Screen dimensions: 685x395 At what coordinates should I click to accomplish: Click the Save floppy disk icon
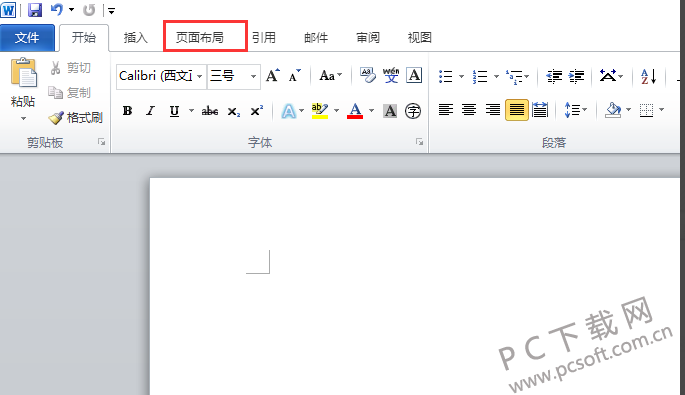pyautogui.click(x=35, y=10)
